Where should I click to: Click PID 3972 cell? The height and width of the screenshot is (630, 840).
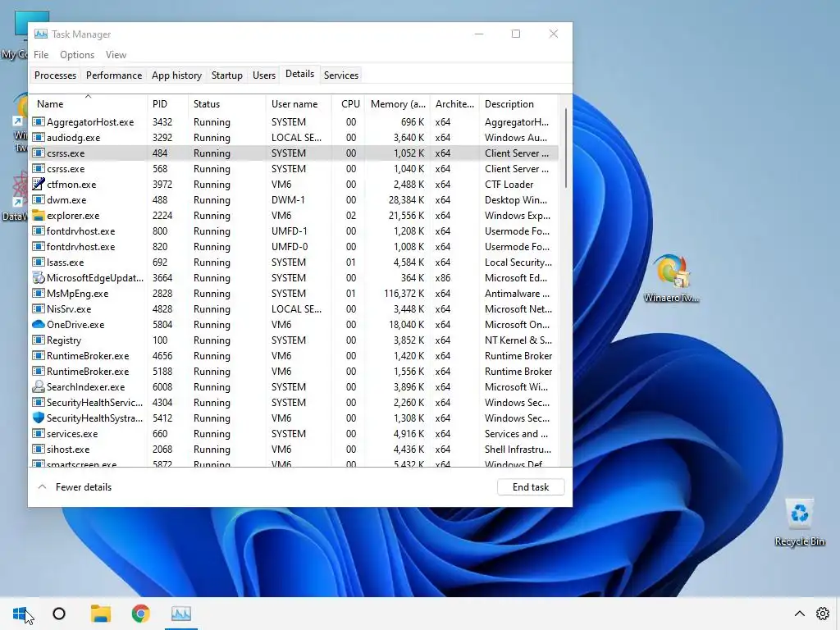[x=162, y=185]
